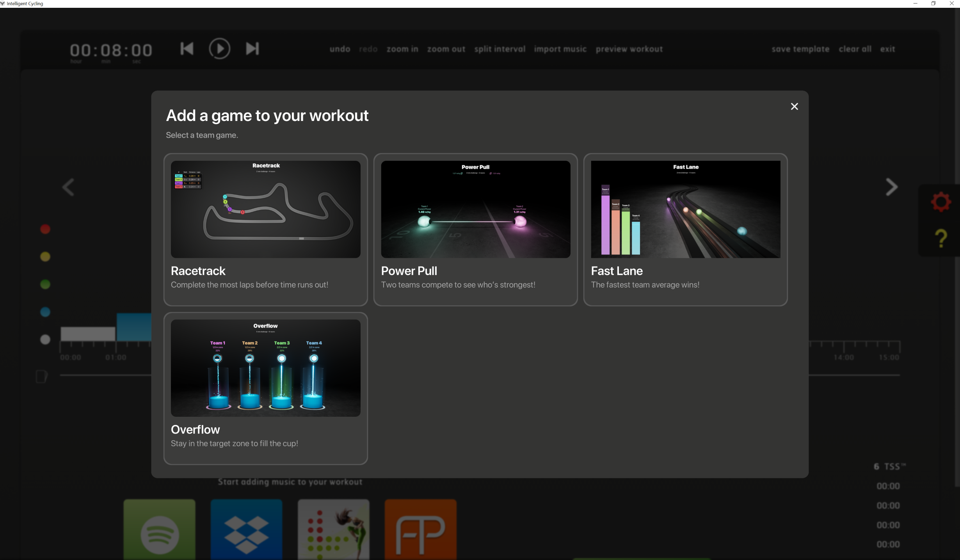Open the Dropbox music source
This screenshot has width=960, height=560.
(x=246, y=529)
